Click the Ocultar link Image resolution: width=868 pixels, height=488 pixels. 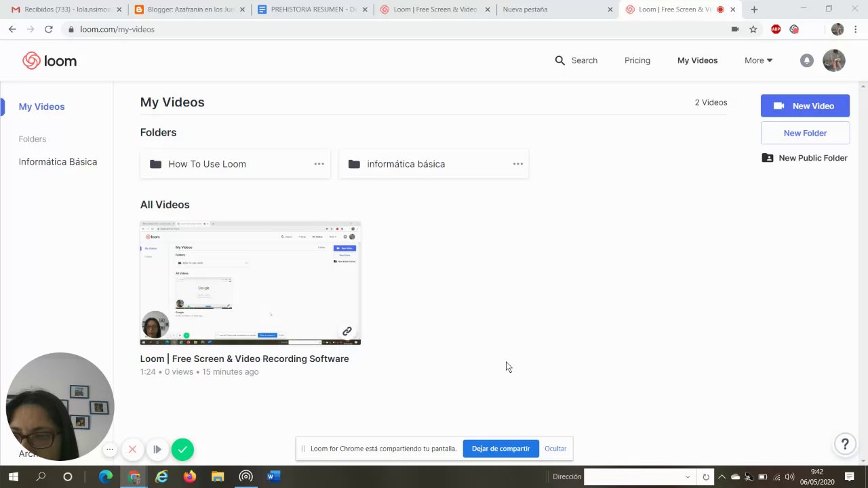555,449
